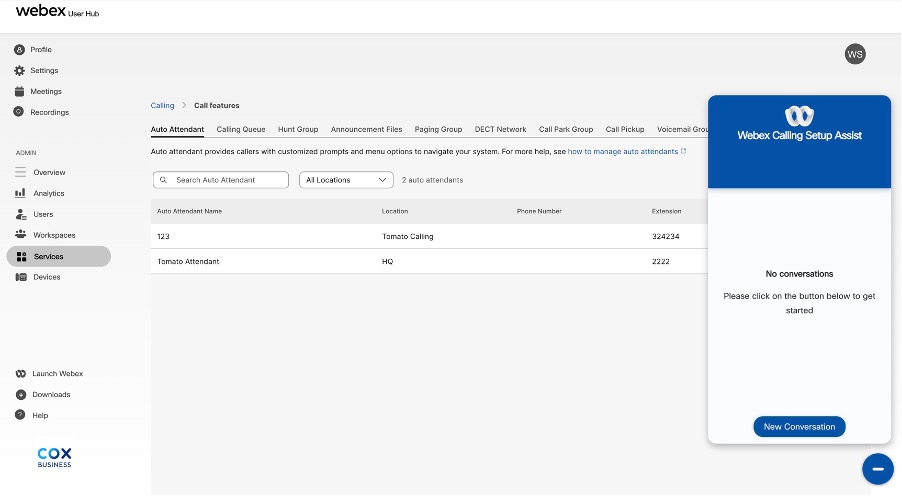The height and width of the screenshot is (496, 902).
Task: Focus the Search Auto Attendant field
Action: point(221,180)
